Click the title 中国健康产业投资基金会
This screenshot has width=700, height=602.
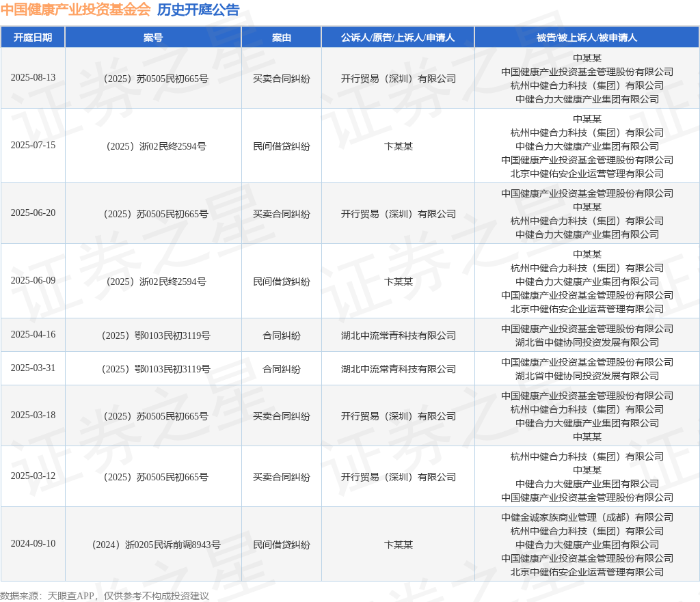[x=75, y=10]
